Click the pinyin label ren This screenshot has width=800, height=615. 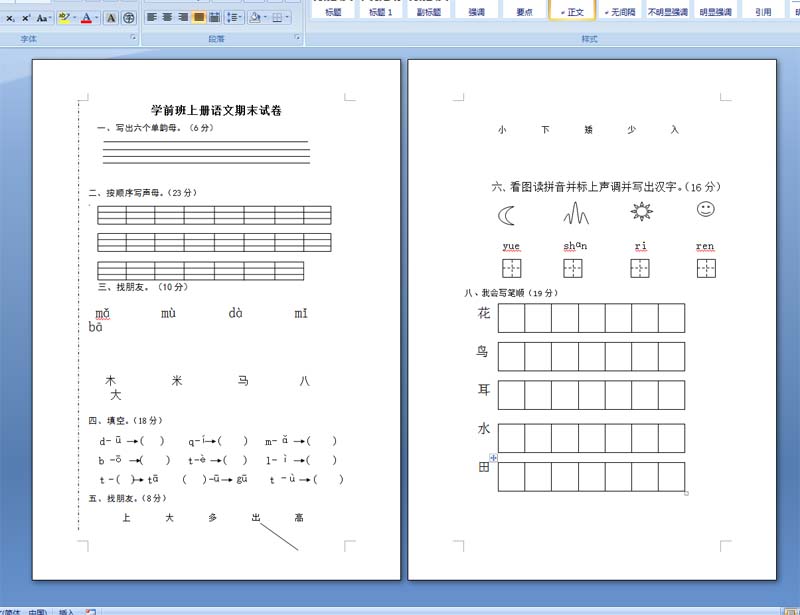705,246
